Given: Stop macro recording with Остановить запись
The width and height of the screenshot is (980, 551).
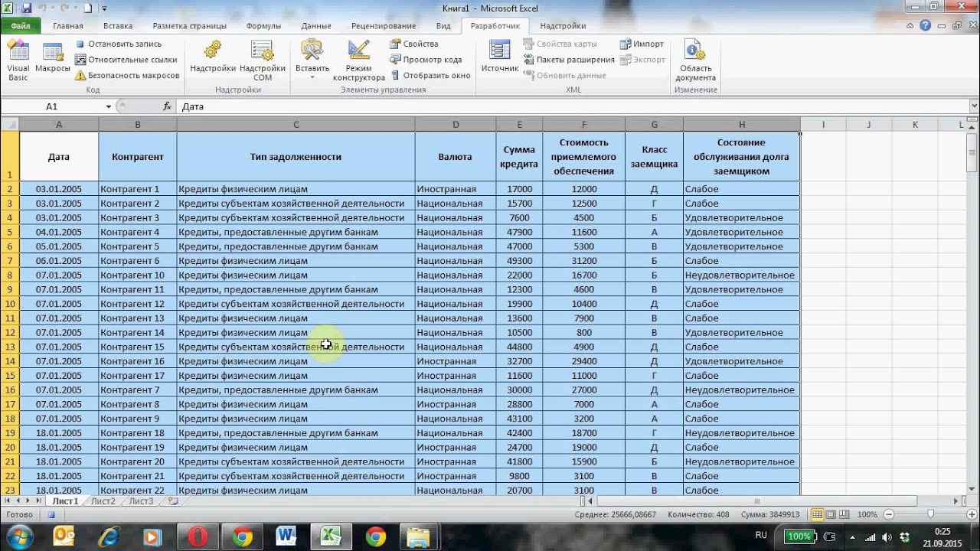Looking at the screenshot, I should (118, 44).
